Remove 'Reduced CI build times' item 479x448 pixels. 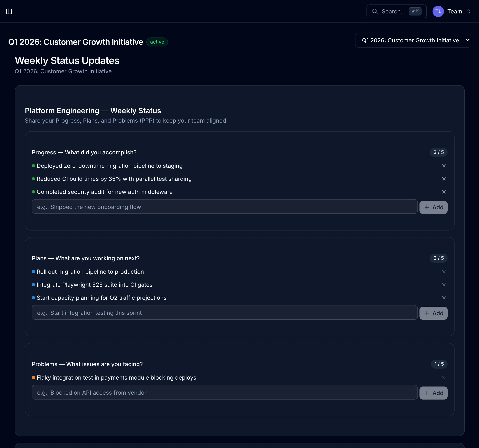444,179
